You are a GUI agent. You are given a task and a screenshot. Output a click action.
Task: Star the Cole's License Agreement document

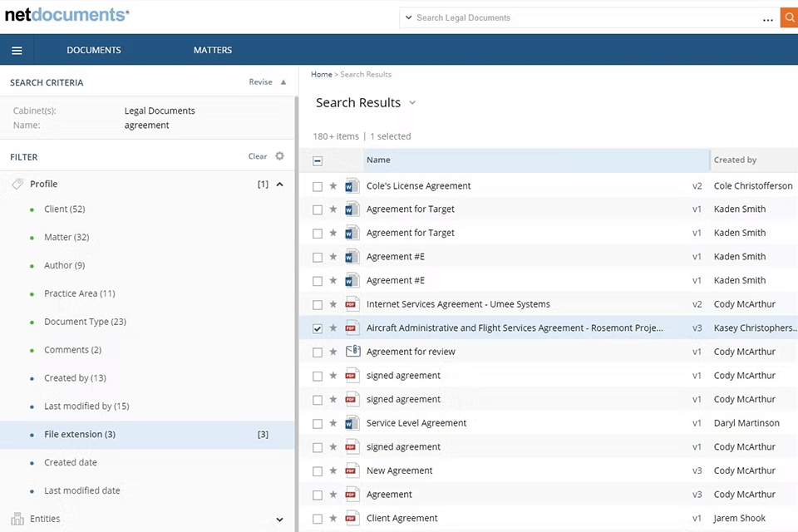(x=333, y=186)
